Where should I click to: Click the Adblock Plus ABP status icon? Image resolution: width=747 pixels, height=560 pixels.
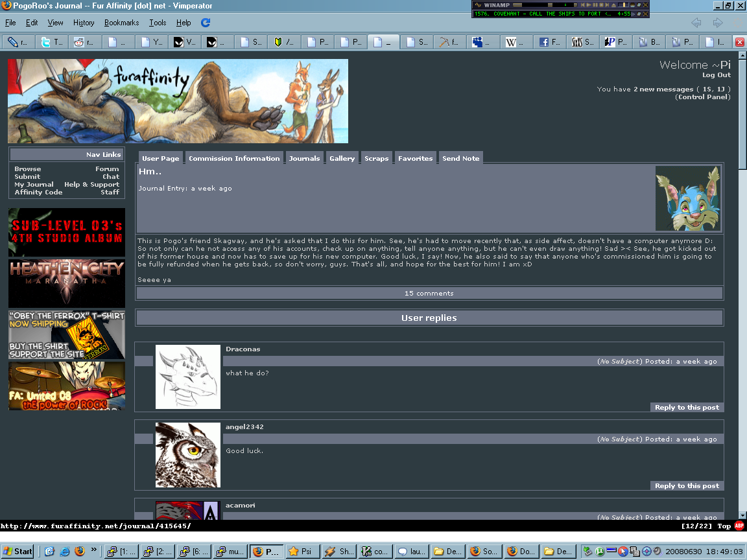point(739,526)
